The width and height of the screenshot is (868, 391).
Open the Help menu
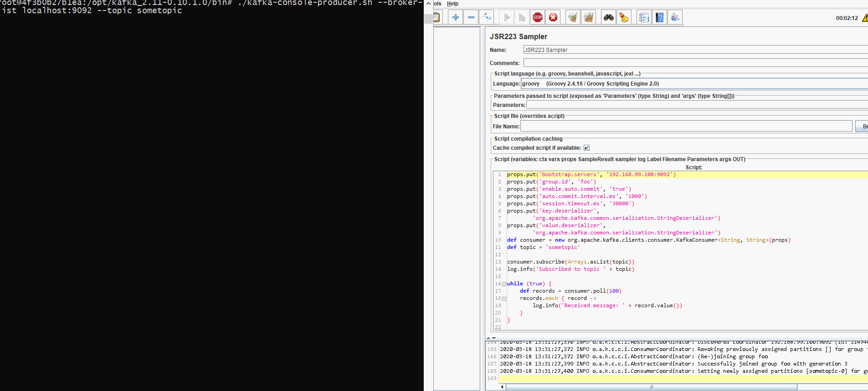(452, 4)
